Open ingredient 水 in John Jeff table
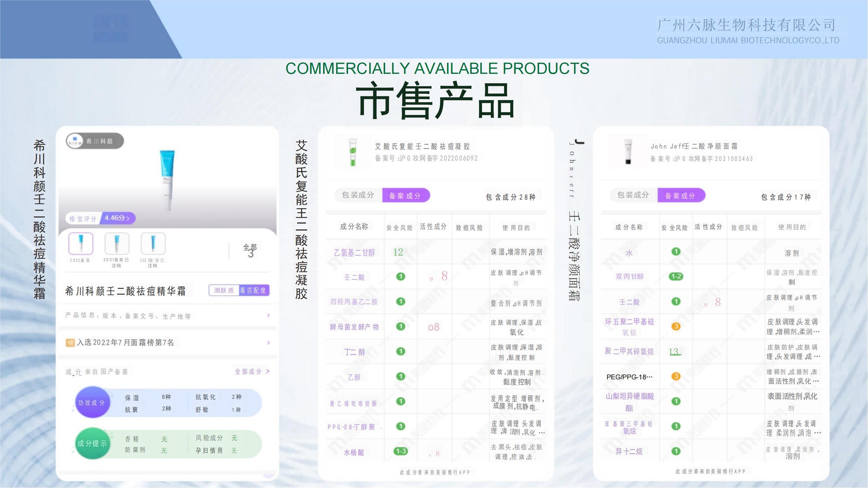868x488 pixels. coord(629,253)
